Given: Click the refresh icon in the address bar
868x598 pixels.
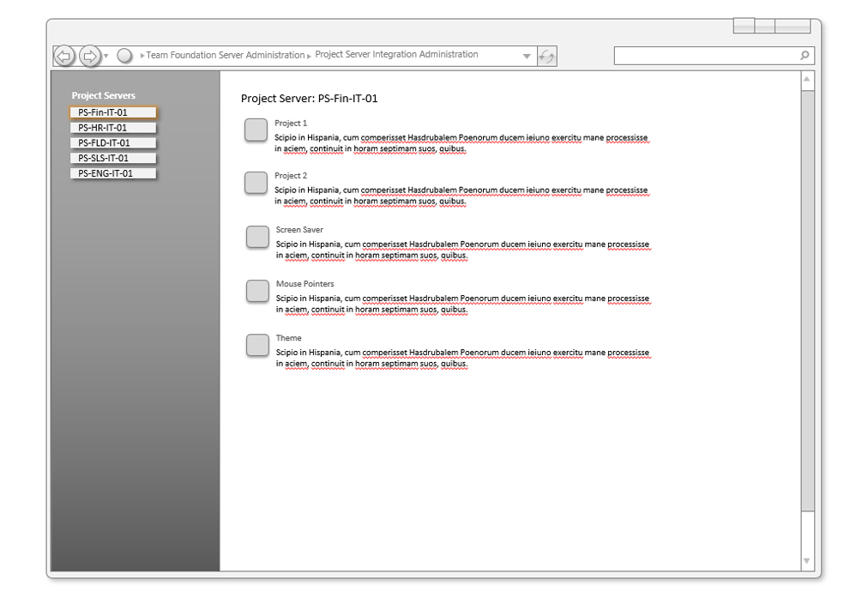Looking at the screenshot, I should point(546,57).
